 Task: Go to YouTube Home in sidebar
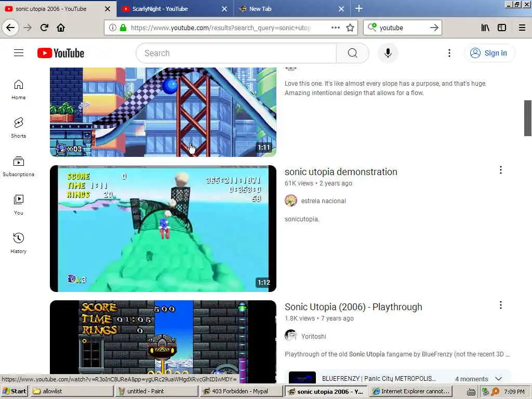tap(18, 89)
